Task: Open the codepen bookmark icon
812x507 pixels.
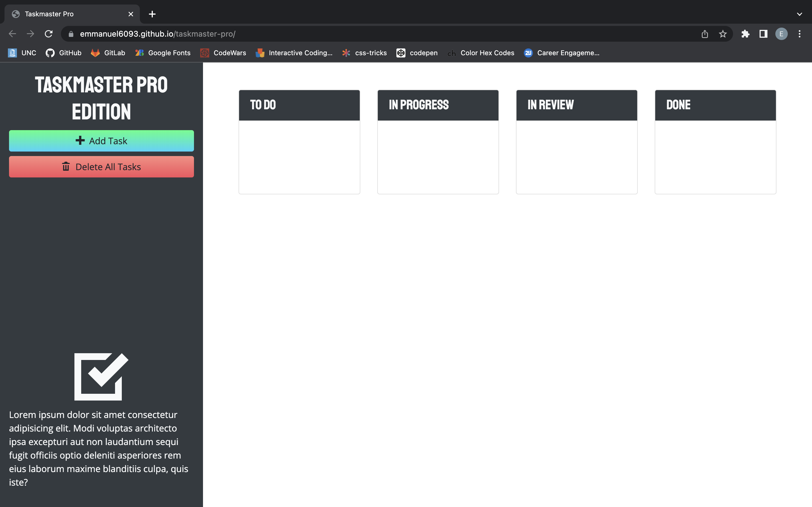Action: point(400,53)
